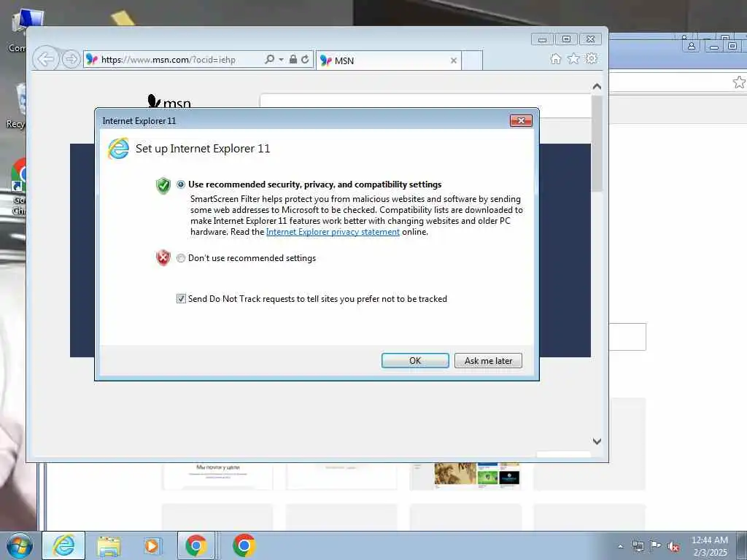Click Internet Explorer taskbar icon
The image size is (747, 560).
pos(63,545)
